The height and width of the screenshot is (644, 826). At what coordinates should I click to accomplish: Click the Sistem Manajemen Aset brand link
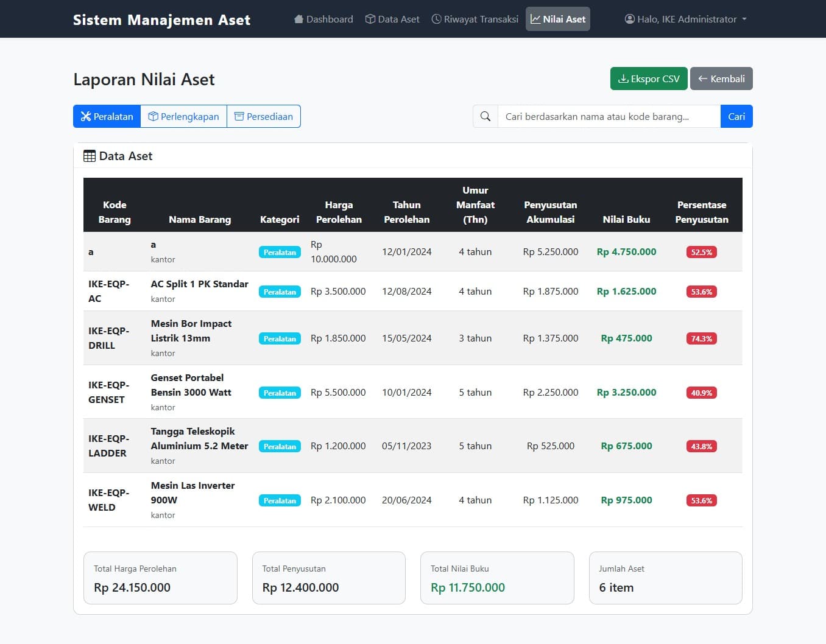(161, 20)
